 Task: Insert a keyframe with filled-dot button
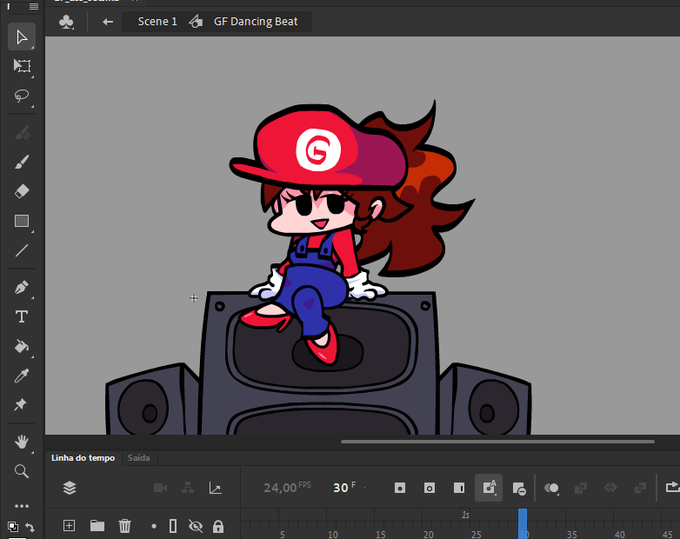(x=400, y=488)
